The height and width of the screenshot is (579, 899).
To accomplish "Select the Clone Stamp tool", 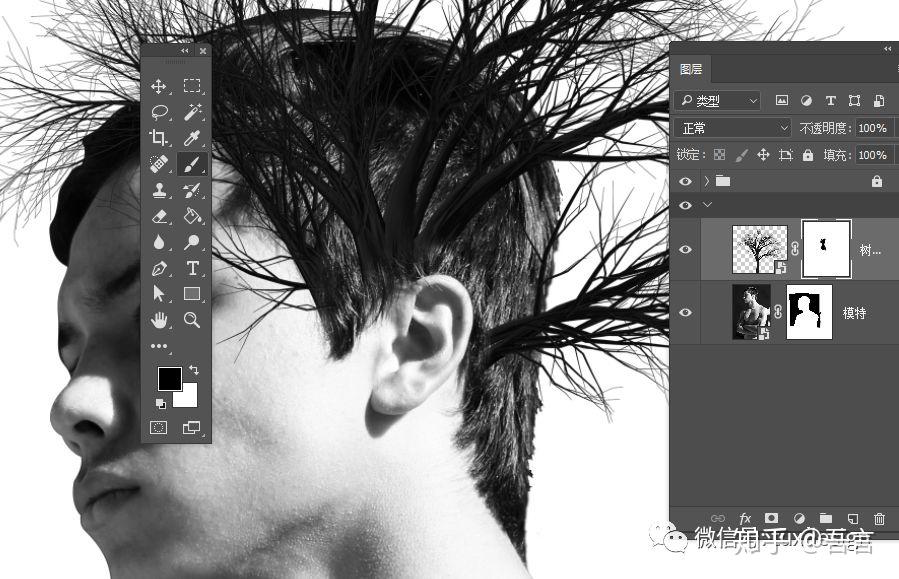I will coord(159,190).
